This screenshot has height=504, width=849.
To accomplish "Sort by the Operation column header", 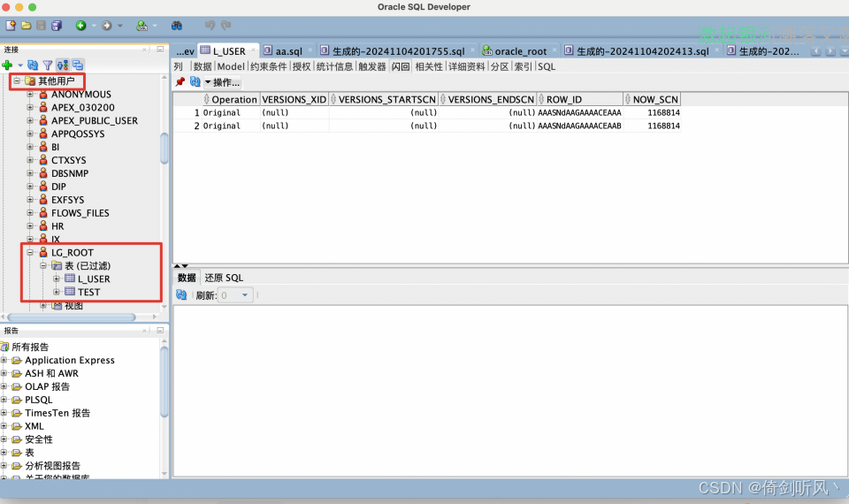I will pyautogui.click(x=231, y=100).
